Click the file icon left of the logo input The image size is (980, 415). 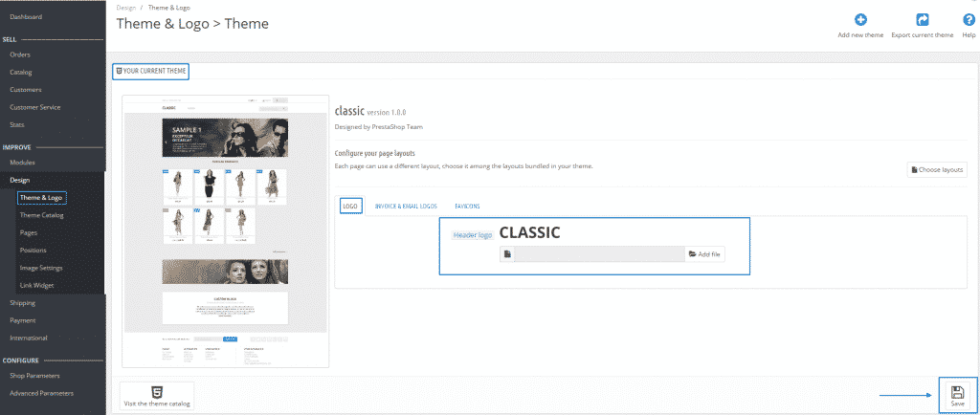(507, 254)
